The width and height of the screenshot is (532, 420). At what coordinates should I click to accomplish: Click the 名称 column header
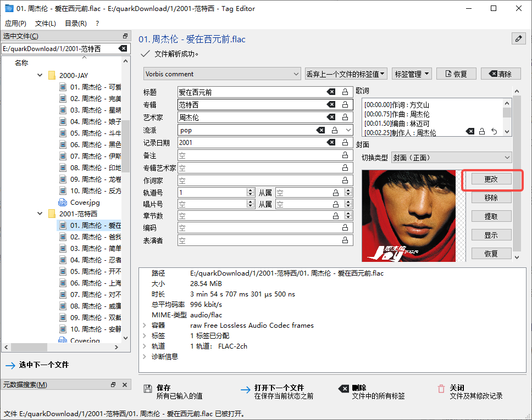tap(21, 63)
